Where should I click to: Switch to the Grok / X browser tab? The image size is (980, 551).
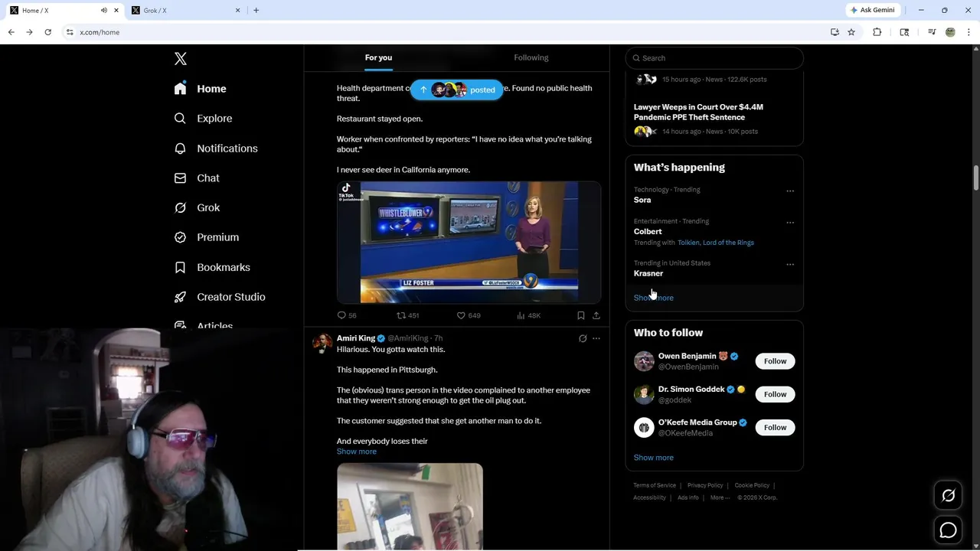[x=185, y=11]
